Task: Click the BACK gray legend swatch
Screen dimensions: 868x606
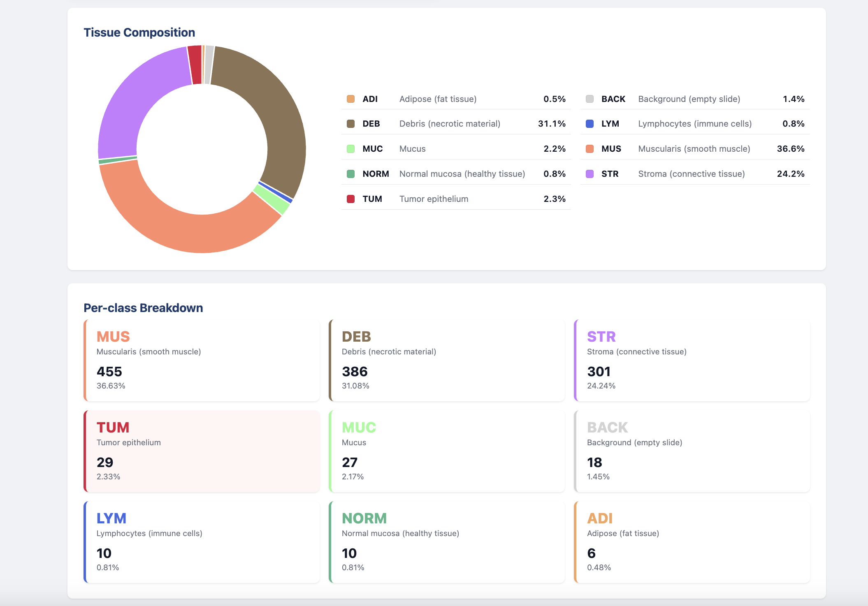Action: [589, 99]
